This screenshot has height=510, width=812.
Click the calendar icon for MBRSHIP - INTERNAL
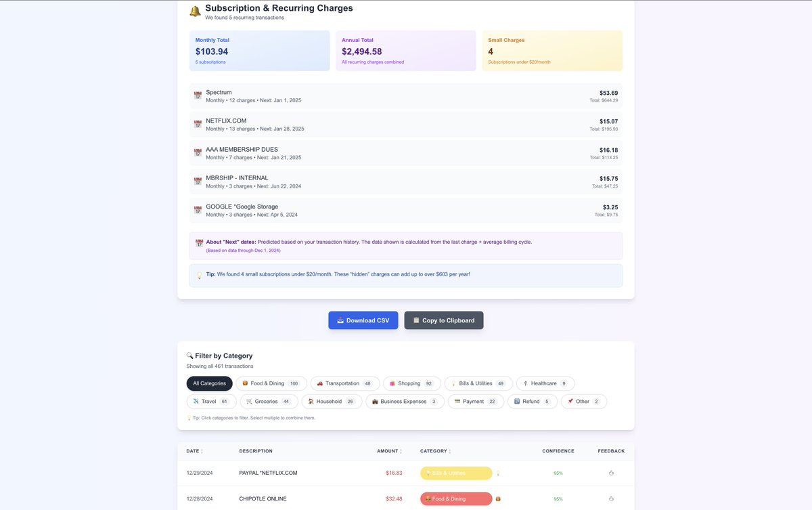click(x=198, y=182)
